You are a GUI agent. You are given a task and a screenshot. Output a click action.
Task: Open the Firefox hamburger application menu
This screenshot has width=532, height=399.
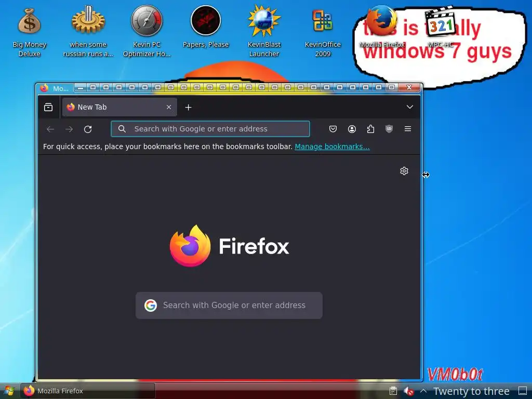click(408, 129)
